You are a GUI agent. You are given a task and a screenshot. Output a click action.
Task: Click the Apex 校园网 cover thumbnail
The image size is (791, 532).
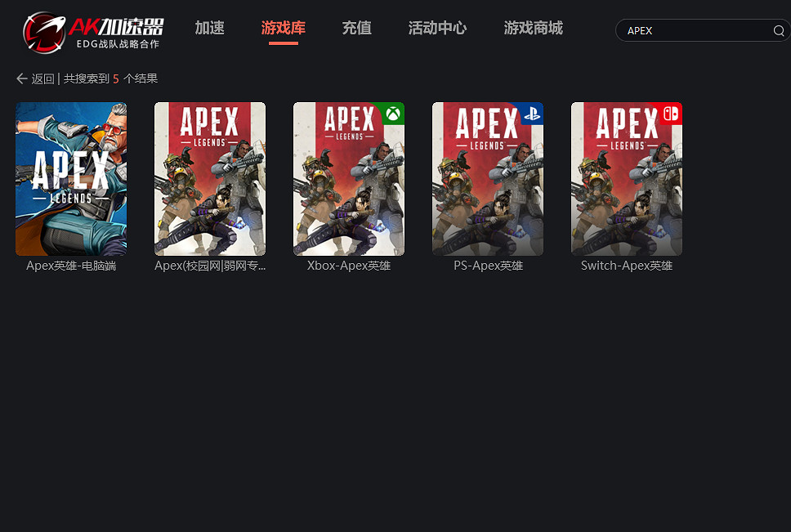[209, 179]
